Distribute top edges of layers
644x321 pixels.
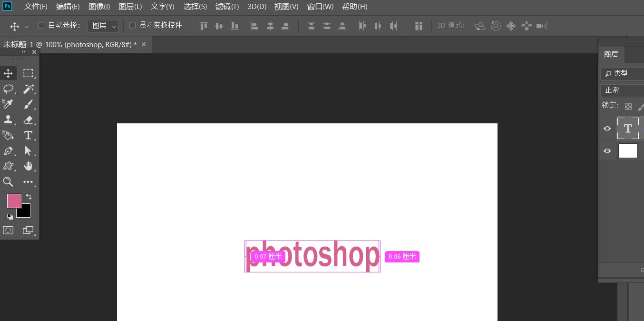pos(311,26)
